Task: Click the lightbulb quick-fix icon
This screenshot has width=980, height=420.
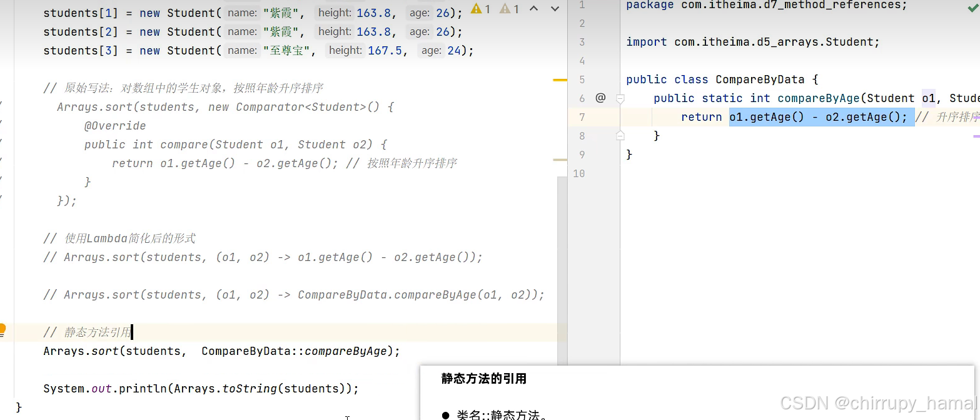Action: click(x=3, y=329)
